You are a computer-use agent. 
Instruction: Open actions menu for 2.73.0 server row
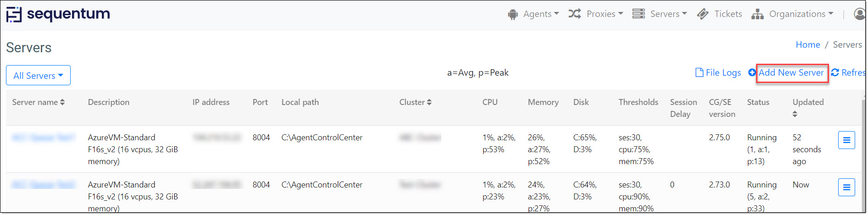846,187
